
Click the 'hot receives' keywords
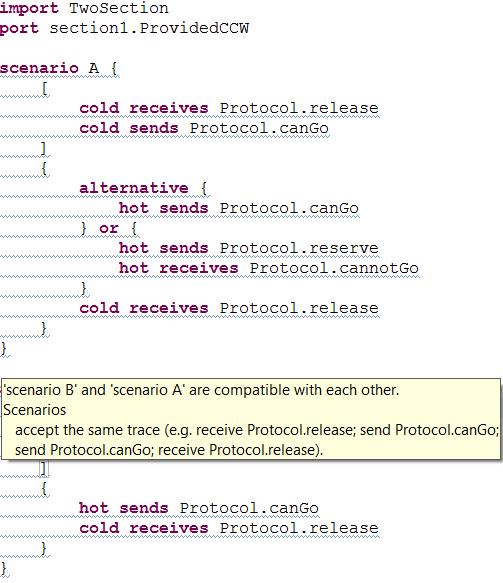[178, 268]
